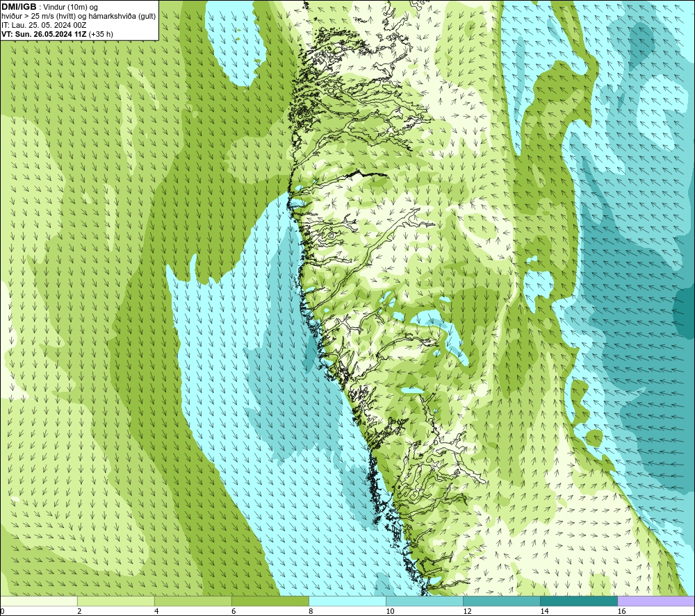Select the 6–8 m/s dark green legend swatch

[x=270, y=601]
